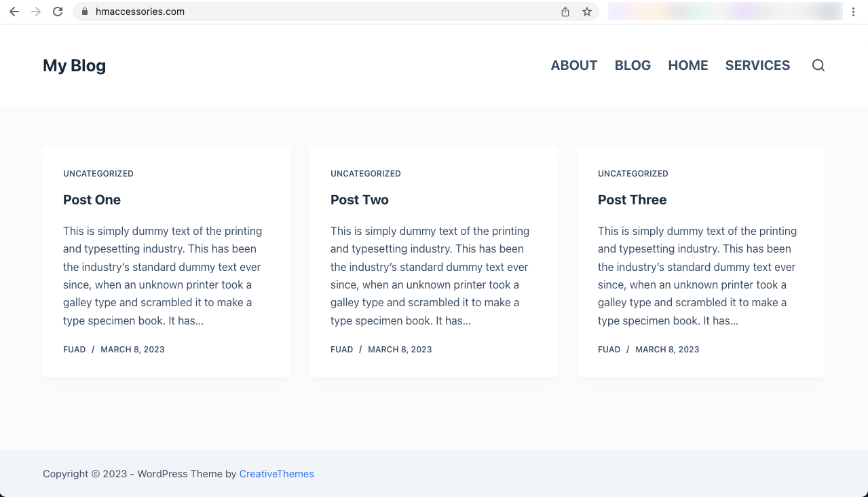Click the padlock site info icon
Screen dimensions: 868x497
[85, 12]
